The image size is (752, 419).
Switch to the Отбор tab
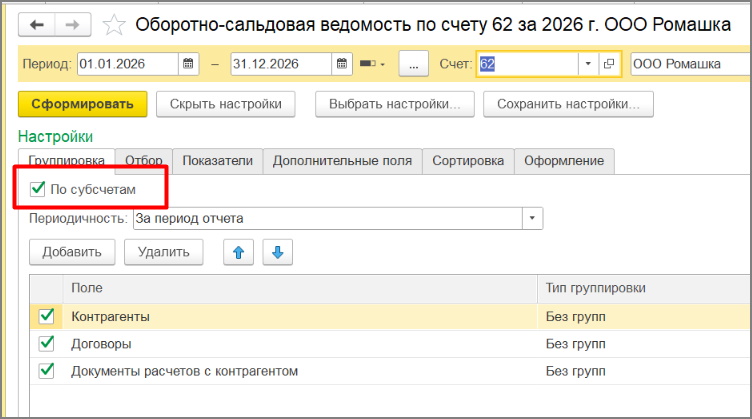point(144,161)
